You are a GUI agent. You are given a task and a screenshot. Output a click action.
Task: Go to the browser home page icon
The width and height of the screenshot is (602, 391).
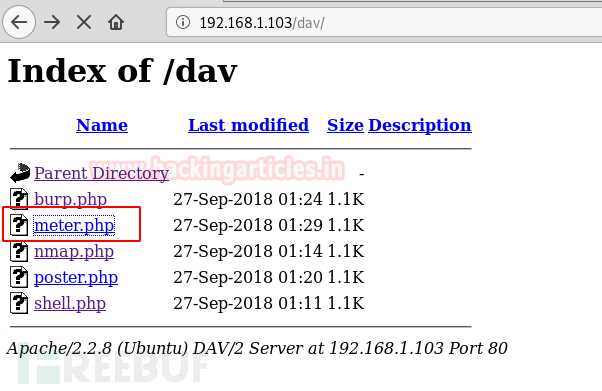pyautogui.click(x=116, y=22)
